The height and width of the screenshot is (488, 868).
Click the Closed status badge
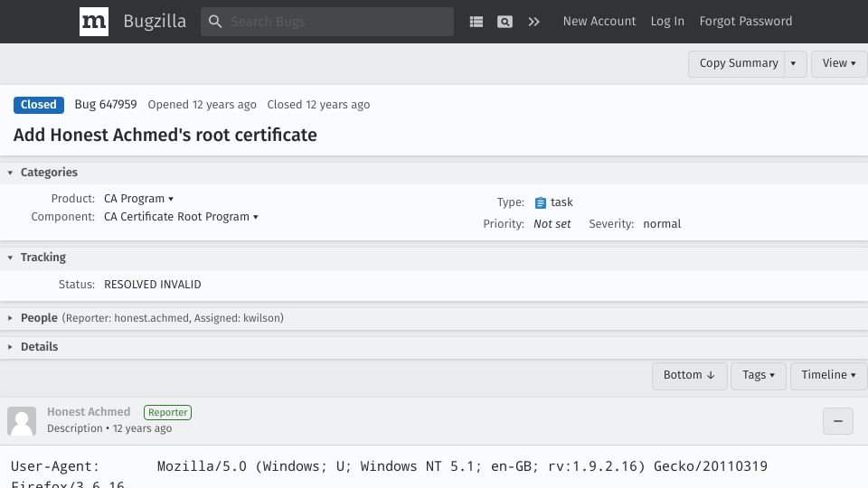[39, 105]
